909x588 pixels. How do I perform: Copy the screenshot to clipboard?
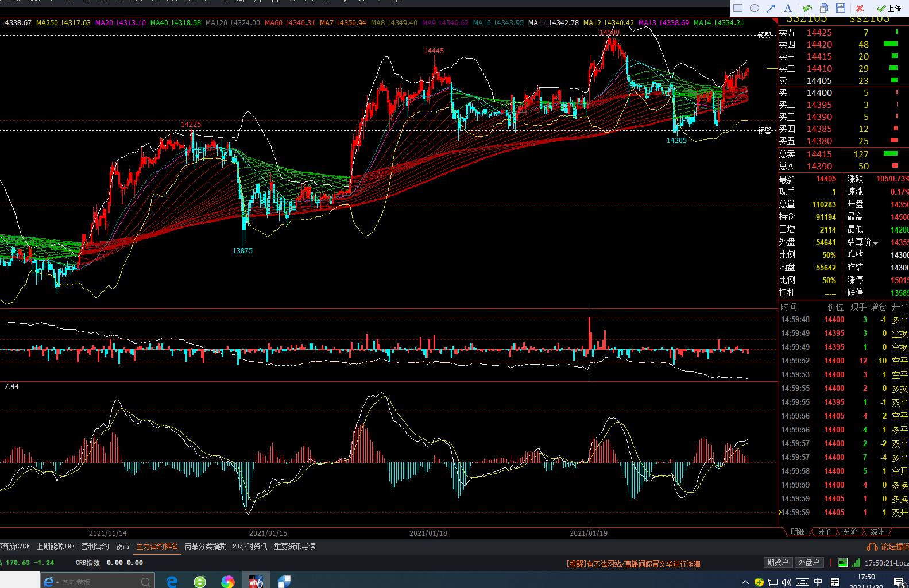tap(824, 8)
